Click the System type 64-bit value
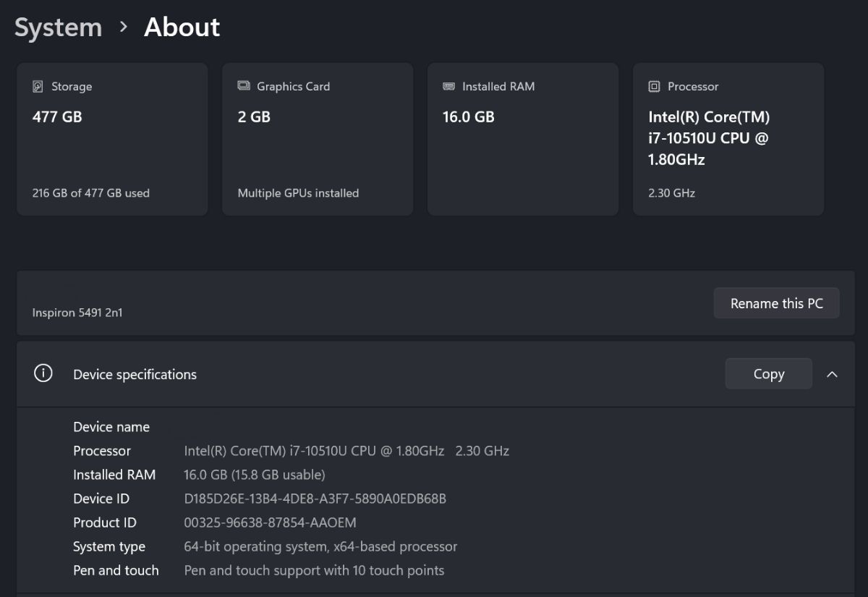 pos(320,546)
